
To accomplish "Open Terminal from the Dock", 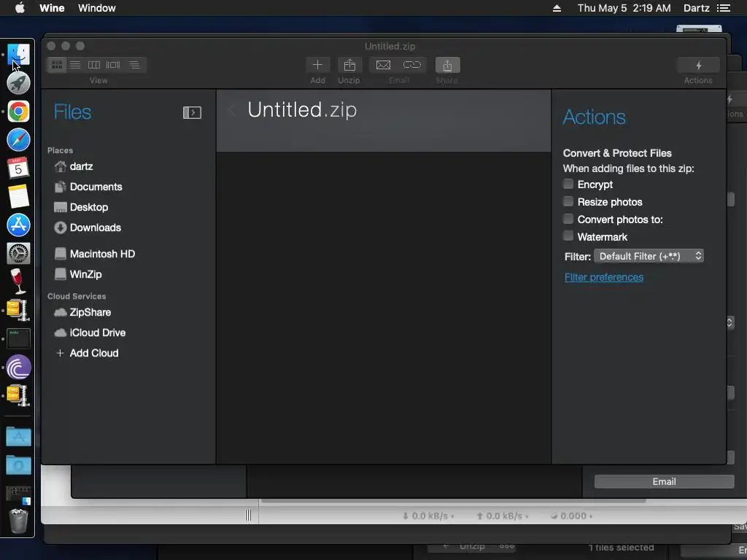I will (x=18, y=338).
